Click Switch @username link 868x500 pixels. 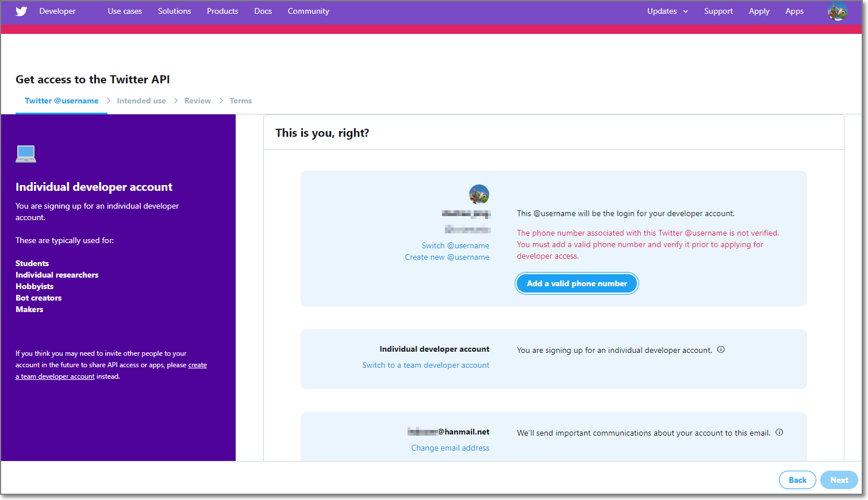(456, 245)
